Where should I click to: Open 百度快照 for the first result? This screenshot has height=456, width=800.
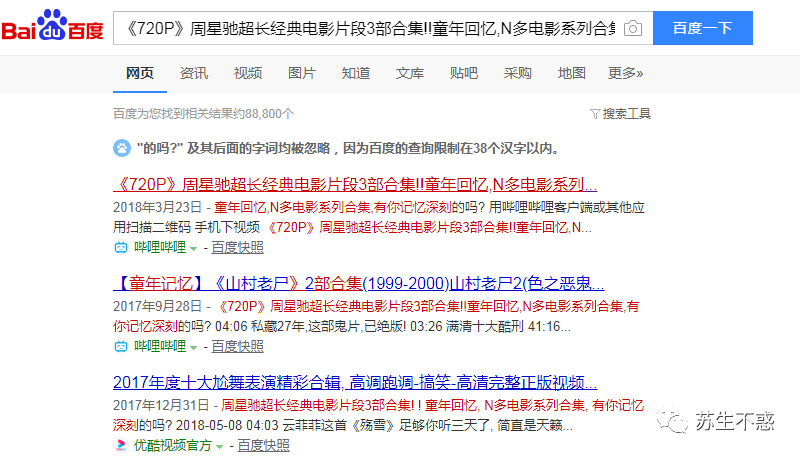[238, 247]
